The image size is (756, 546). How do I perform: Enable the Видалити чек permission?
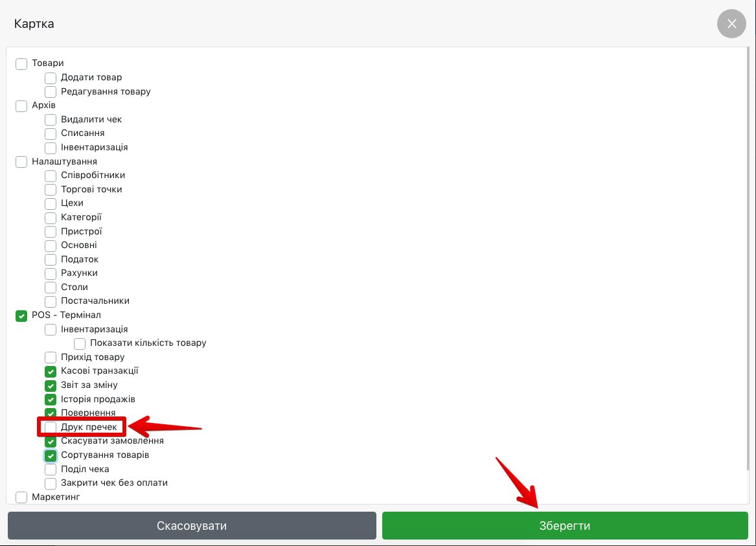(x=51, y=120)
